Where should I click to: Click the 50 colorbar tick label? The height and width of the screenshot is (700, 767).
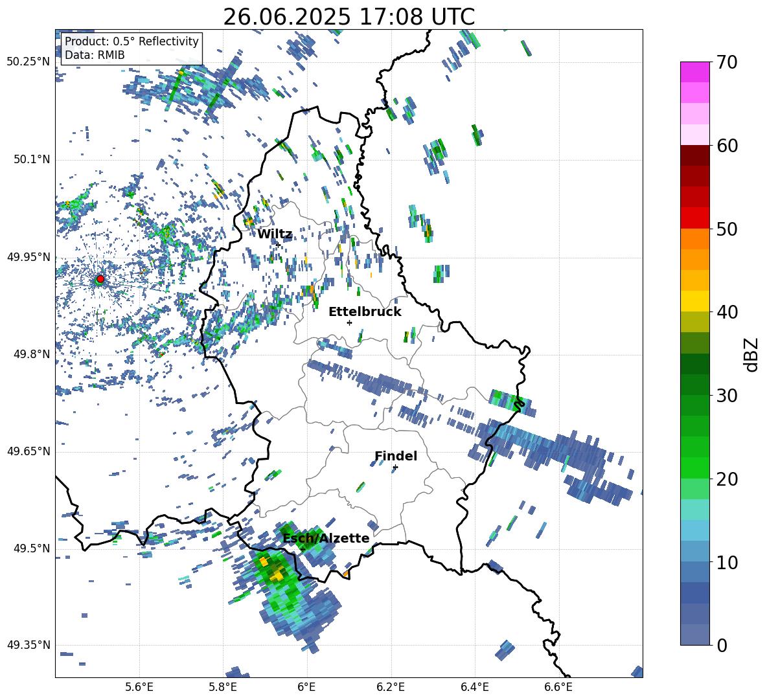(727, 229)
